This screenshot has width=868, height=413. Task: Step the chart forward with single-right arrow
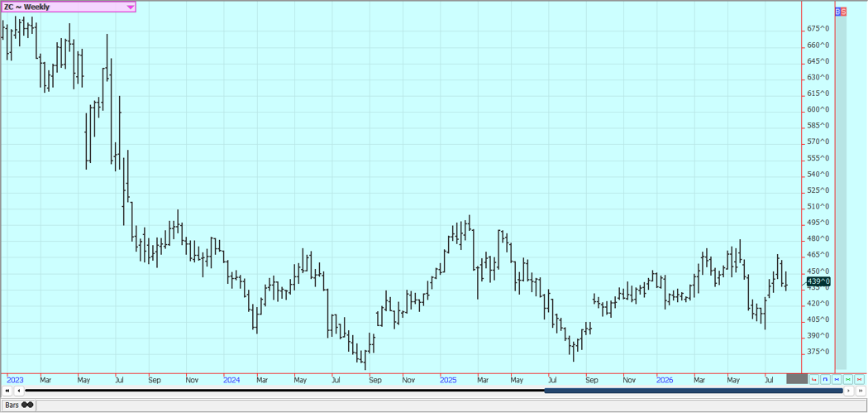(x=849, y=391)
